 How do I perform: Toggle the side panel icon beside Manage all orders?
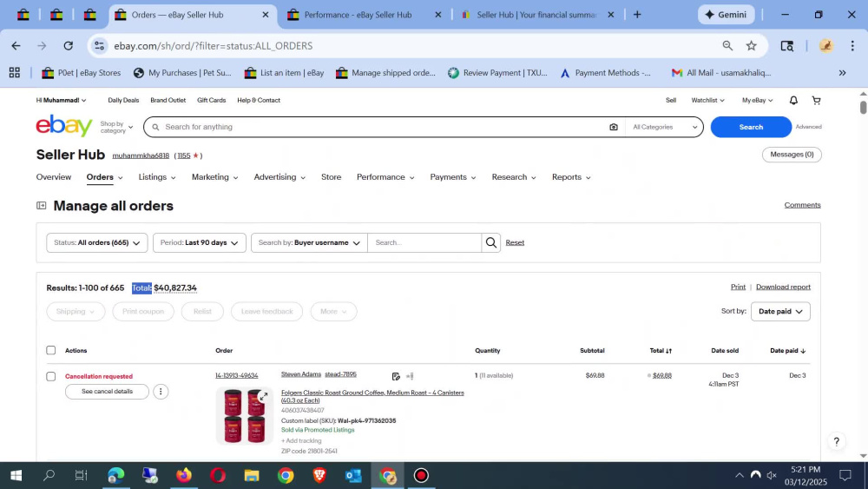click(x=41, y=206)
